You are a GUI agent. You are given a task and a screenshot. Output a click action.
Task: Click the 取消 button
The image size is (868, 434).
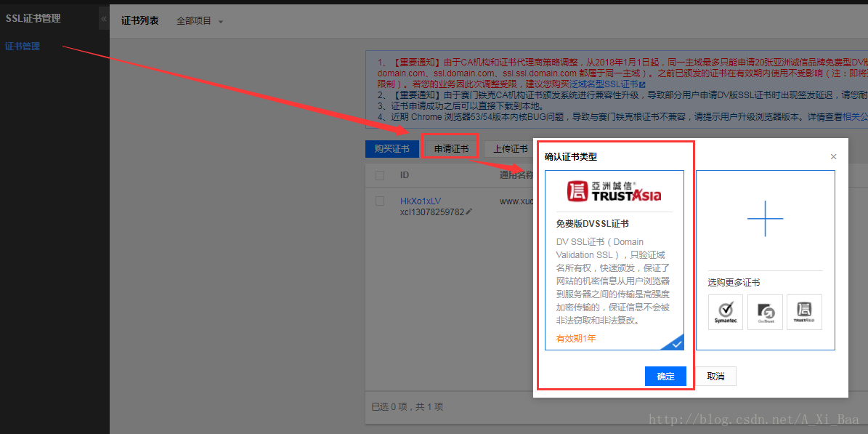pos(715,377)
